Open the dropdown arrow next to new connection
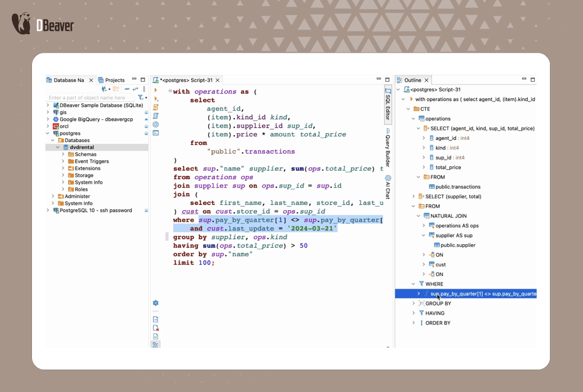This screenshot has width=583, height=392. point(110,88)
